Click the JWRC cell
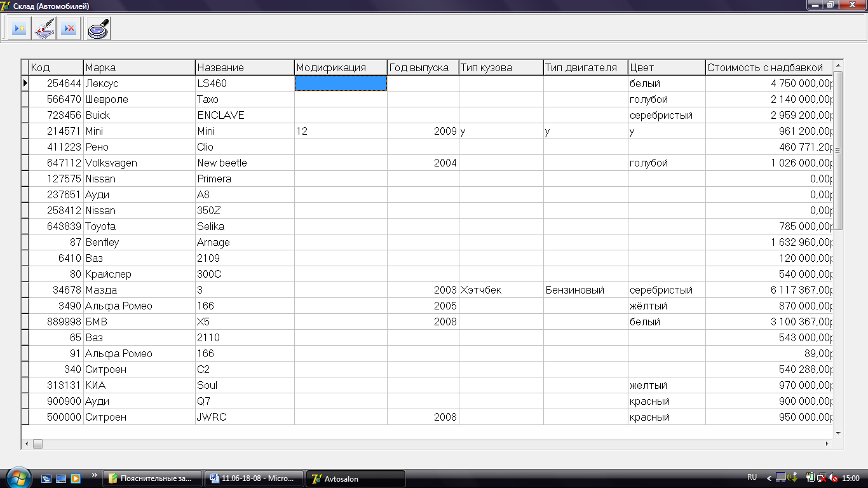Image resolution: width=868 pixels, height=488 pixels. pyautogui.click(x=245, y=417)
